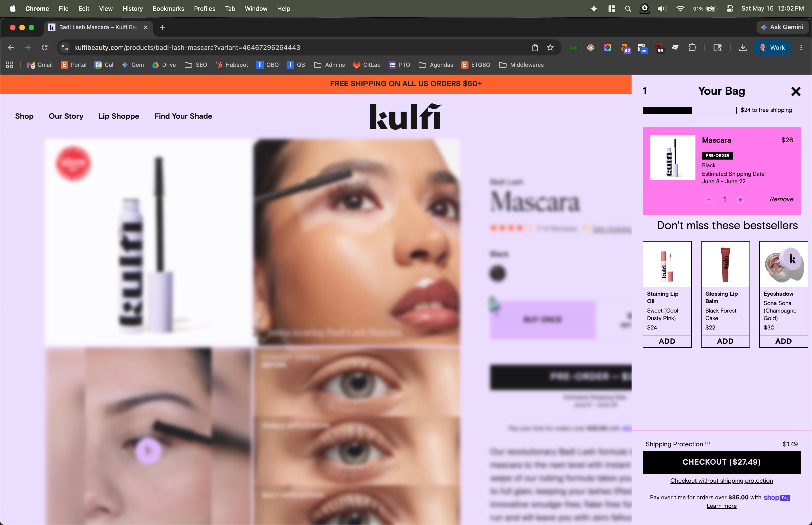This screenshot has height=525, width=812.
Task: Add Staining Lip Oil to bag
Action: (x=667, y=341)
